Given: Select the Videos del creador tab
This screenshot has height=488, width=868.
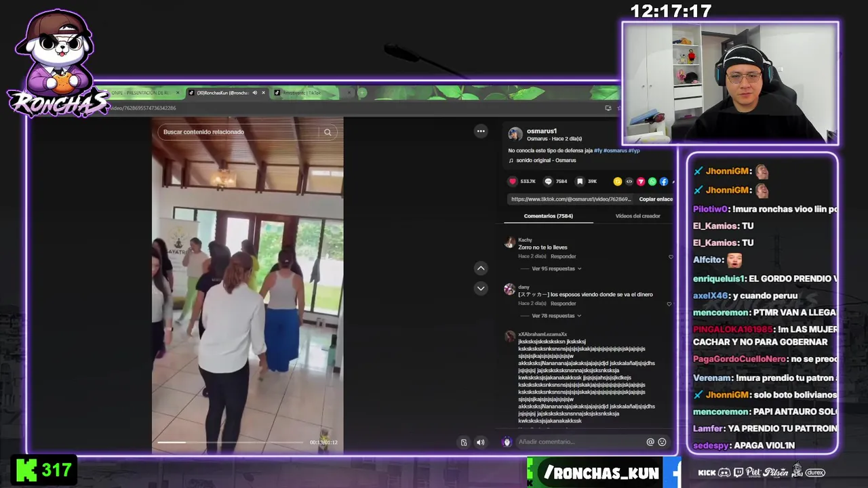Looking at the screenshot, I should (637, 216).
